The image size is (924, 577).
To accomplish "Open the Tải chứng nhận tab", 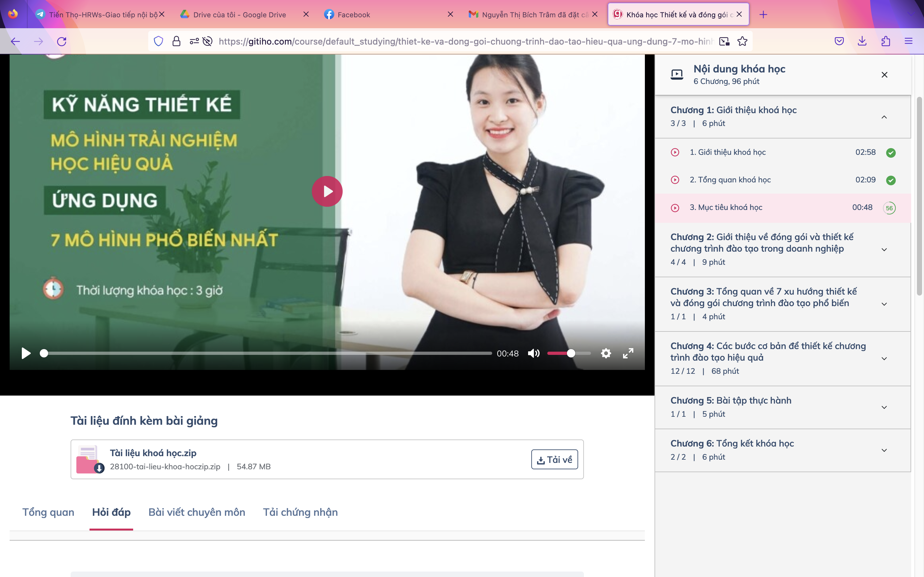I will 300,512.
